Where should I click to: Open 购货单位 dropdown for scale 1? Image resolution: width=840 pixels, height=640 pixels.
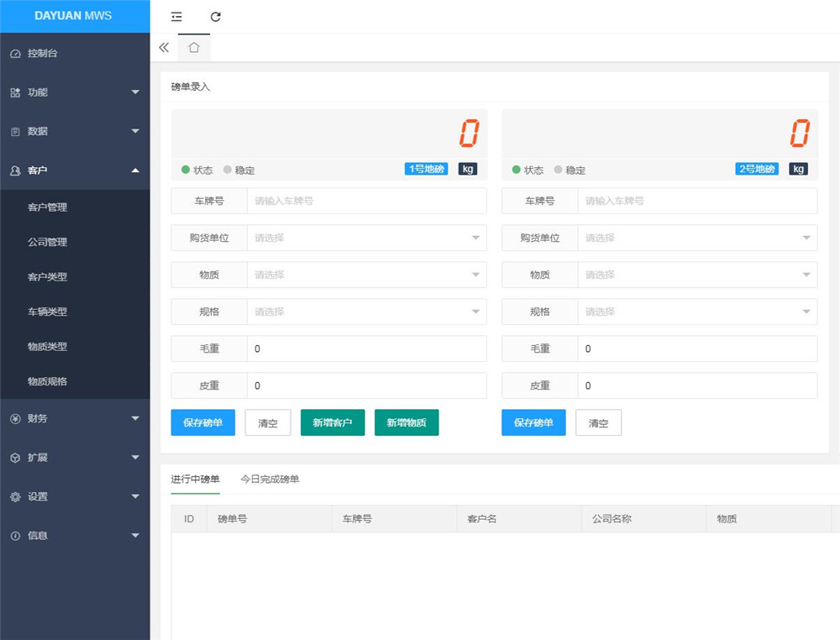pyautogui.click(x=366, y=238)
